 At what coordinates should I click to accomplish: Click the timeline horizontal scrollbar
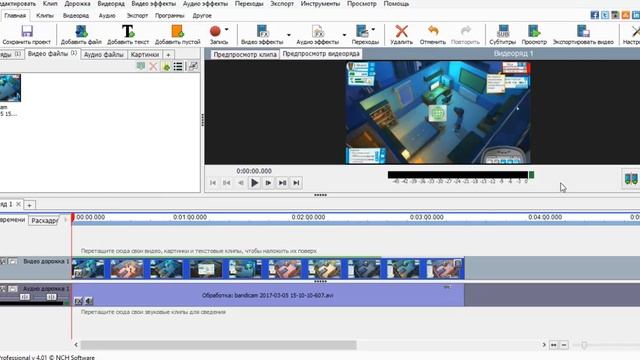[218, 345]
